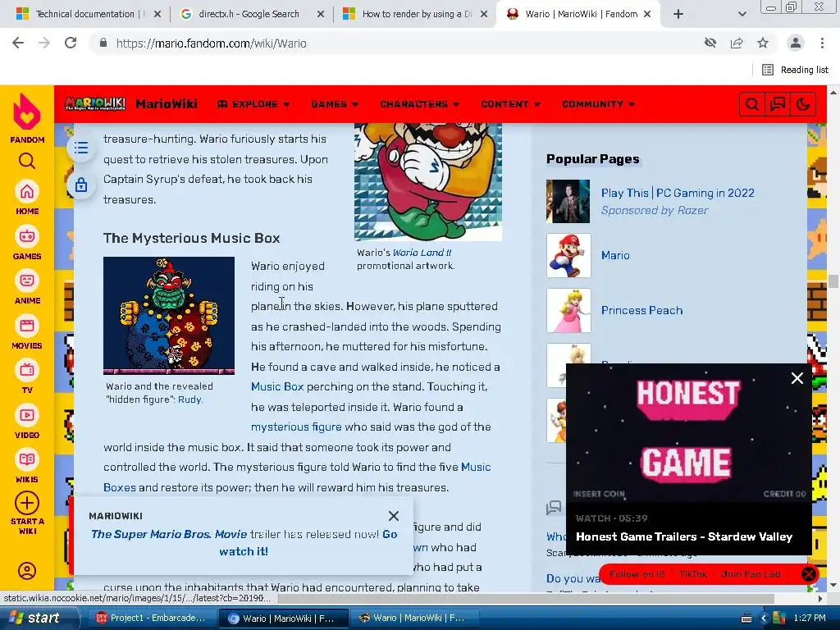The width and height of the screenshot is (840, 630).
Task: Close the MarioWiki notification banner
Action: pyautogui.click(x=394, y=516)
